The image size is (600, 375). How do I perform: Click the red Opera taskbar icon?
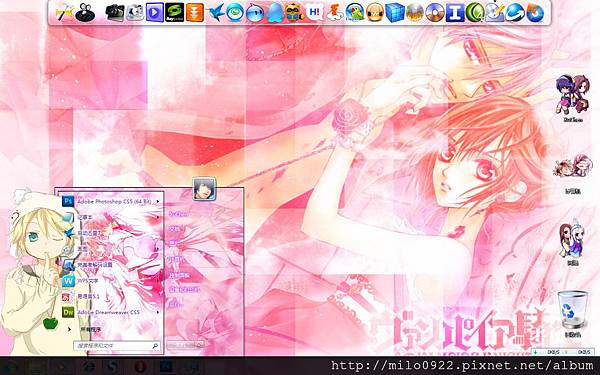[140, 367]
